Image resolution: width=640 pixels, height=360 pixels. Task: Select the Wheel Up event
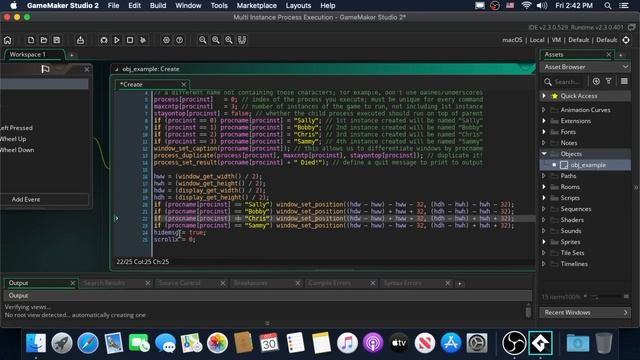pos(13,139)
